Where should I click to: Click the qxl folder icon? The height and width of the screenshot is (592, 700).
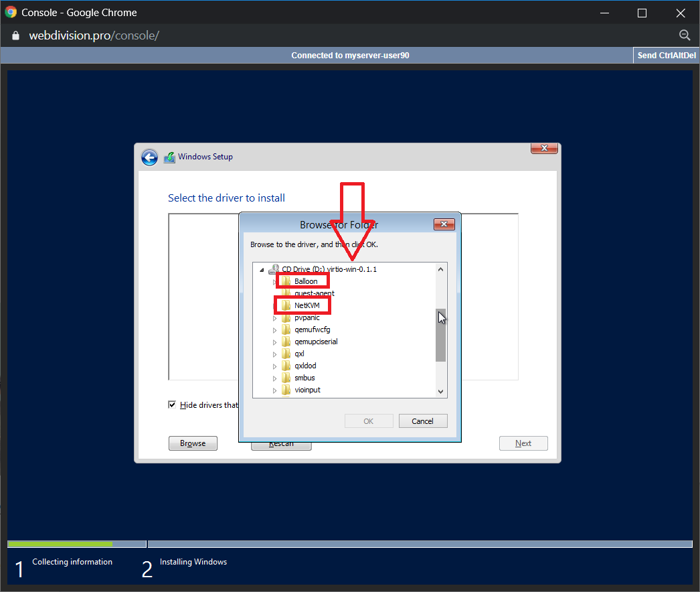[x=286, y=354]
